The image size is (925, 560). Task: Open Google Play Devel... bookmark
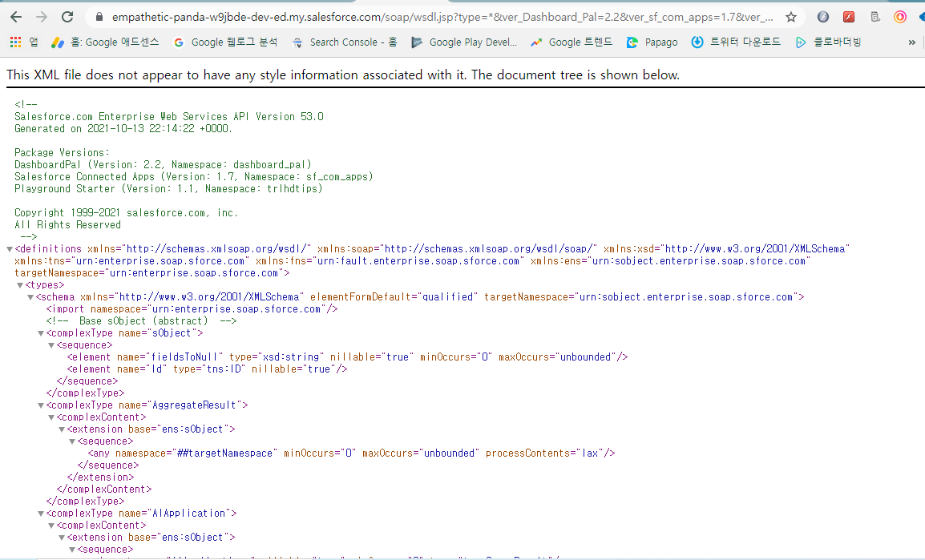pyautogui.click(x=464, y=42)
